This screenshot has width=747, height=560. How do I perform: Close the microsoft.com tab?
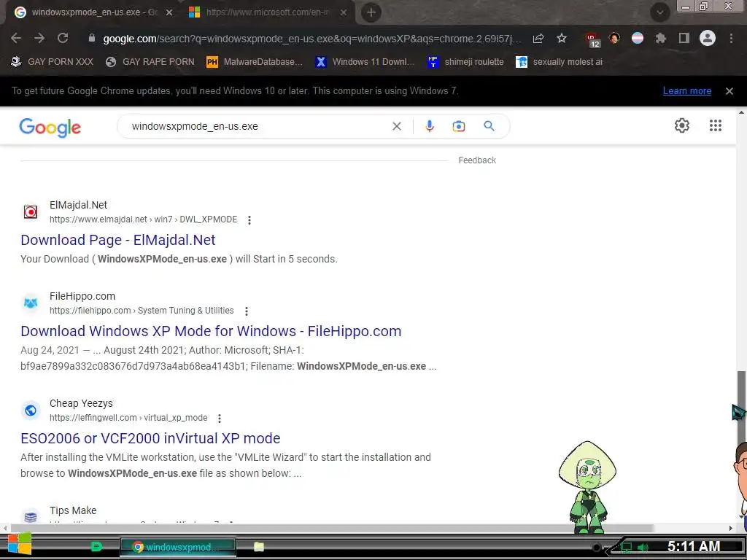343,12
